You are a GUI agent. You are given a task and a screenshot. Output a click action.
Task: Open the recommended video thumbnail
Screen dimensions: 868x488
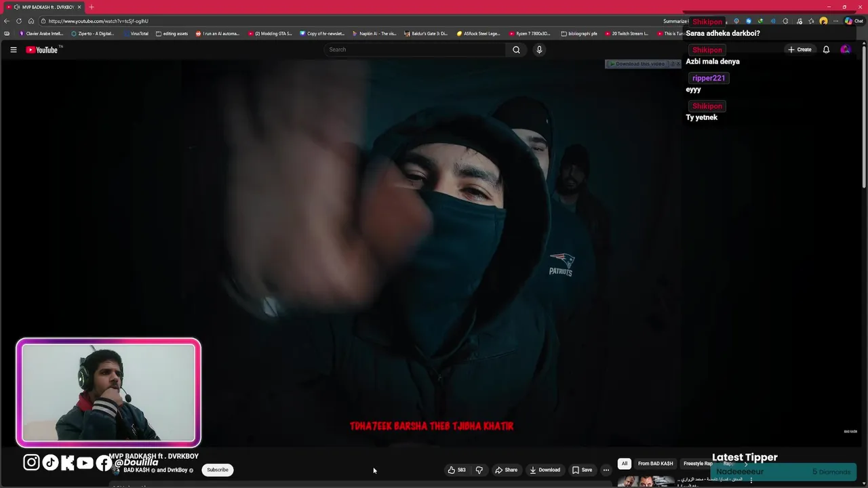646,481
